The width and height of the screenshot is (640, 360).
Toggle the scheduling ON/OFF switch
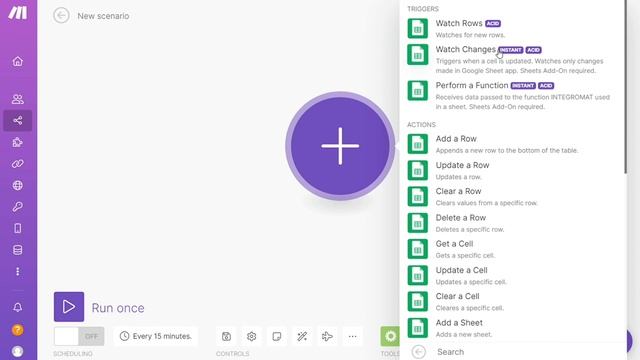point(79,336)
